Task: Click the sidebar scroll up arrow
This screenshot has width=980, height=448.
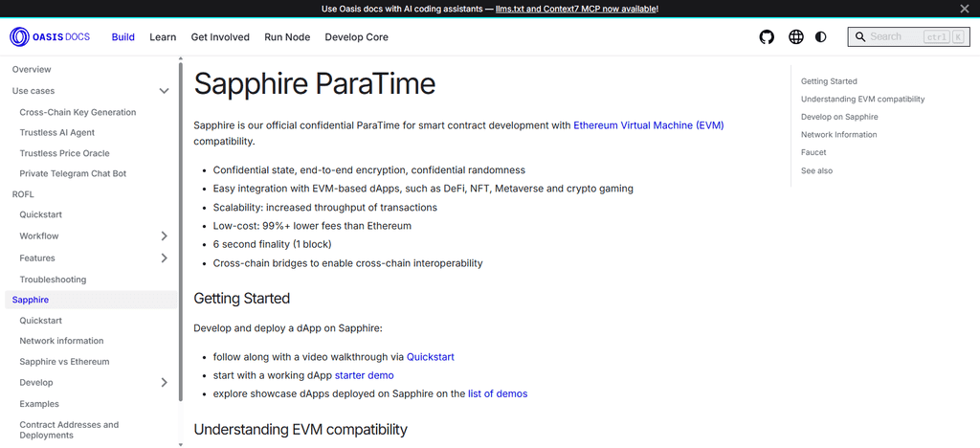Action: 181,58
